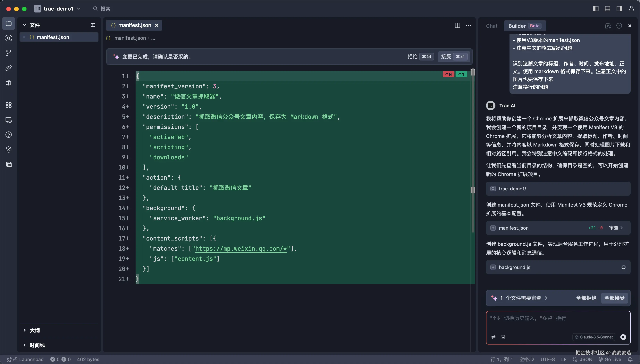Open the Run and Debug bug icon
The image size is (640, 364).
(x=9, y=83)
